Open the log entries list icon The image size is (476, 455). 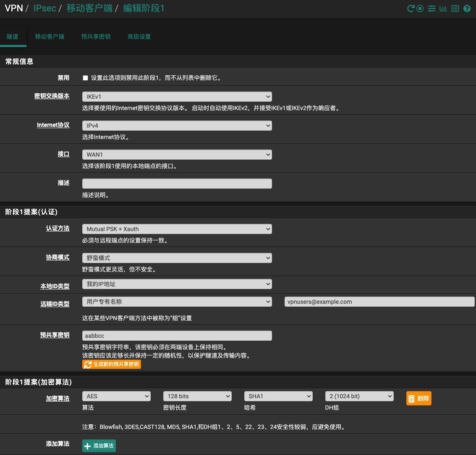pyautogui.click(x=455, y=8)
